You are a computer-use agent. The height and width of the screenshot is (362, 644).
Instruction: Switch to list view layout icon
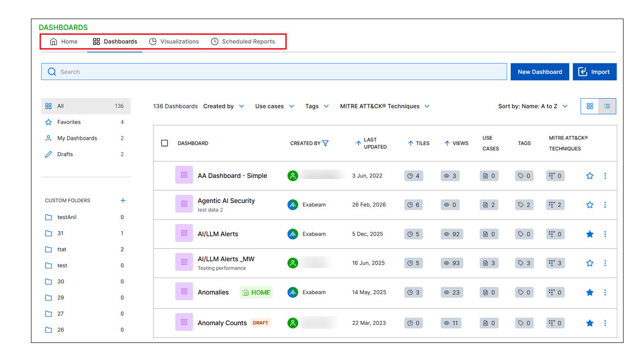coord(607,106)
